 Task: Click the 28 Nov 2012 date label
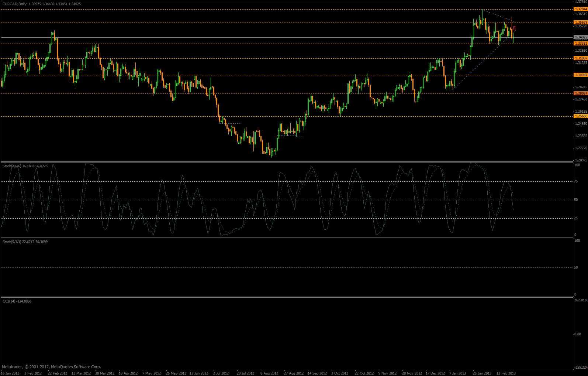(x=412, y=373)
